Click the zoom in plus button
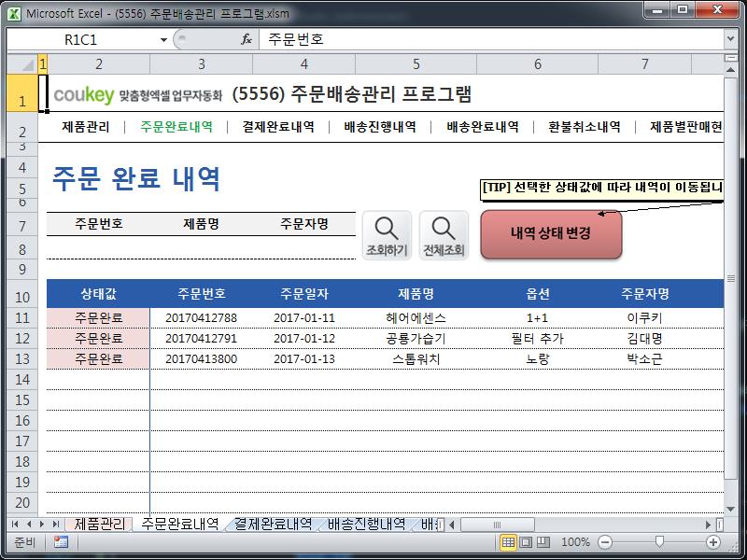Screen dimensions: 747x560 pyautogui.click(x=713, y=542)
